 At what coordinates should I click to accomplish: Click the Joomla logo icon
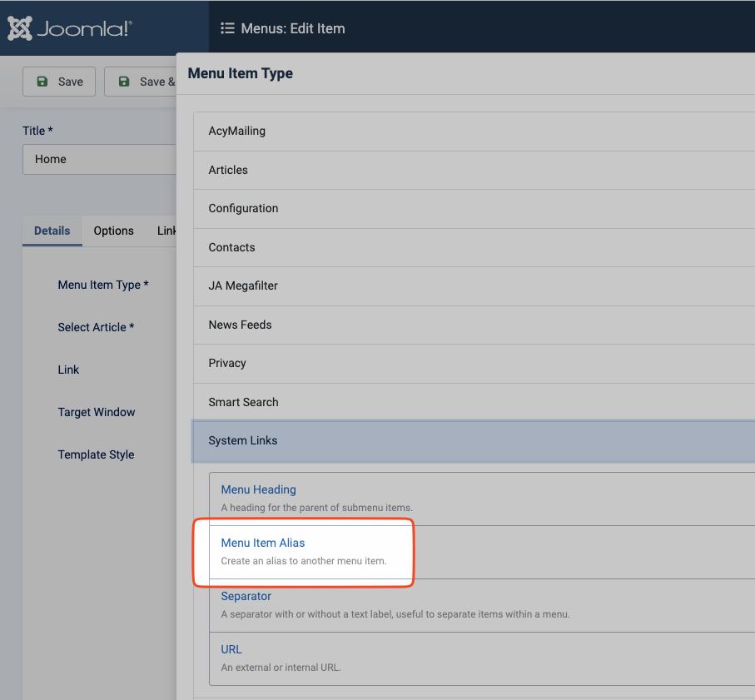pyautogui.click(x=20, y=28)
